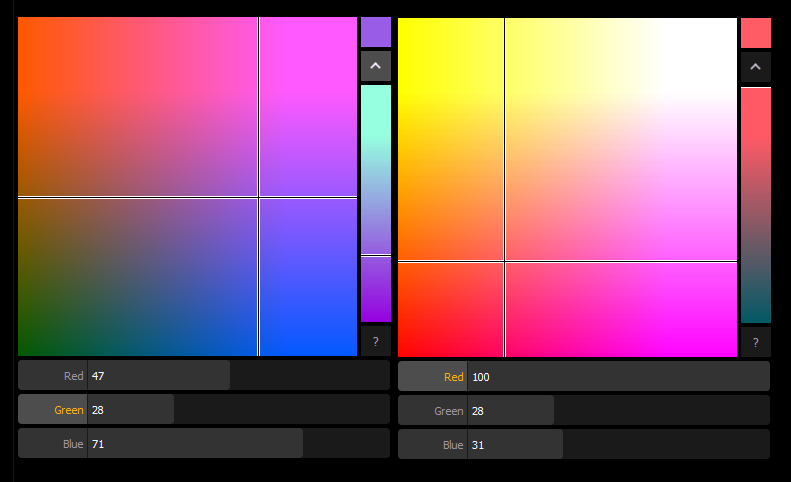Click the purple color preview swatch
791x482 pixels.
[375, 32]
